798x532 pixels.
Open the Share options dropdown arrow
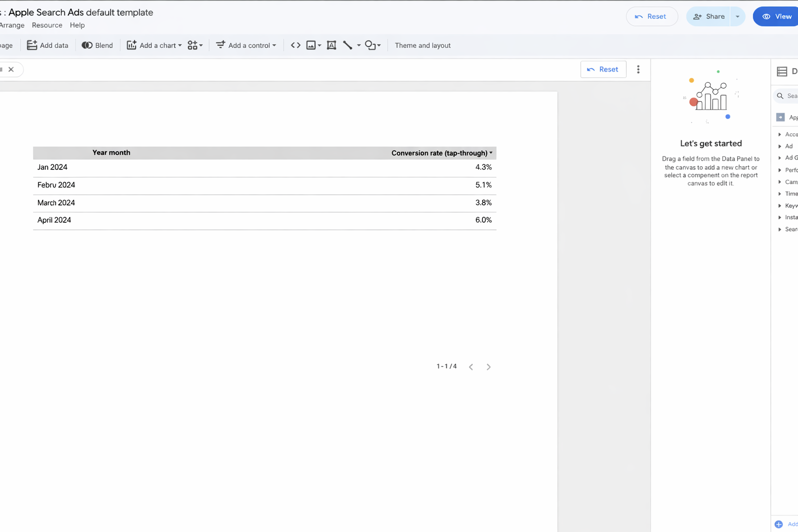tap(737, 17)
